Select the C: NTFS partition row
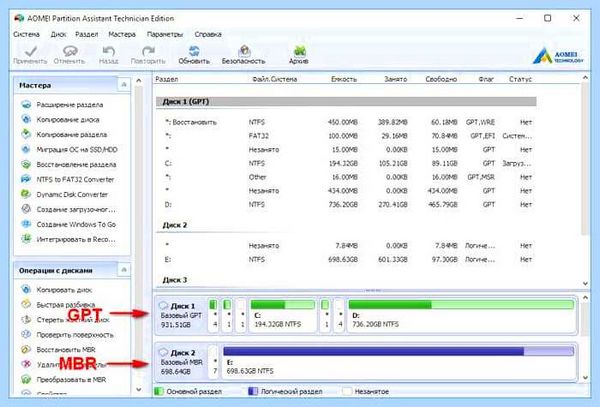This screenshot has height=407, width=600. click(x=348, y=163)
